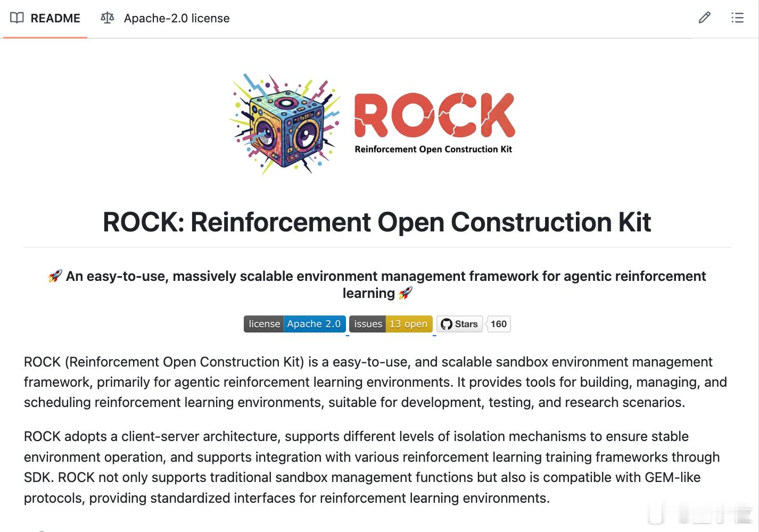The width and height of the screenshot is (759, 532).
Task: Open the outline table of contents icon
Action: (737, 18)
